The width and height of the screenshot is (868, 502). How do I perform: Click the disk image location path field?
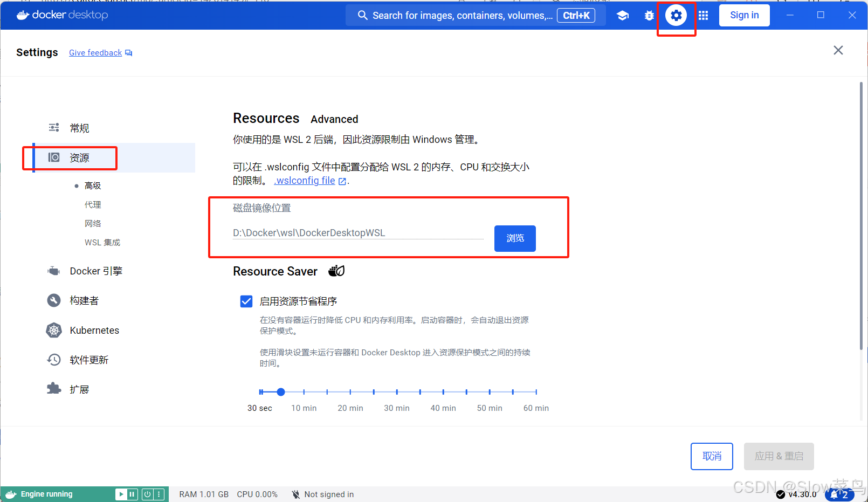point(359,233)
